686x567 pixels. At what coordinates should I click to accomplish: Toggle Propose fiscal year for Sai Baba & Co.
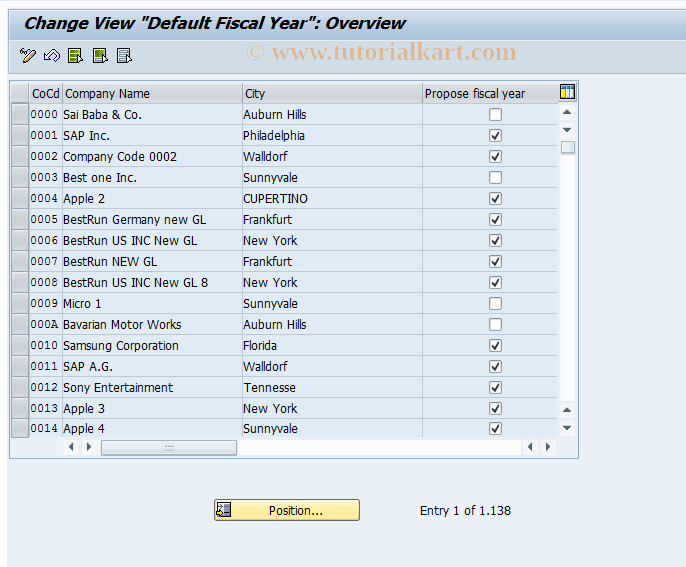coord(495,115)
